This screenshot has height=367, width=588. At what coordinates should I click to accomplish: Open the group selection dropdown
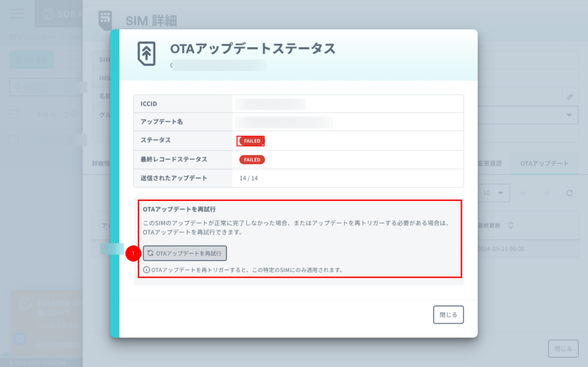coord(568,116)
